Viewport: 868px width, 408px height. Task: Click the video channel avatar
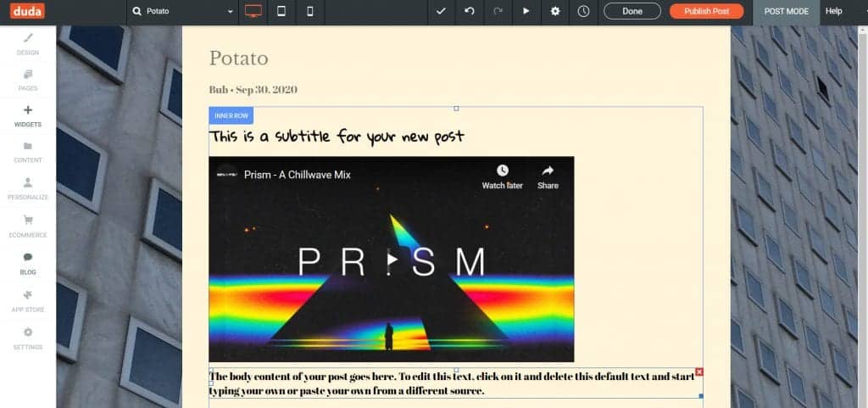227,175
